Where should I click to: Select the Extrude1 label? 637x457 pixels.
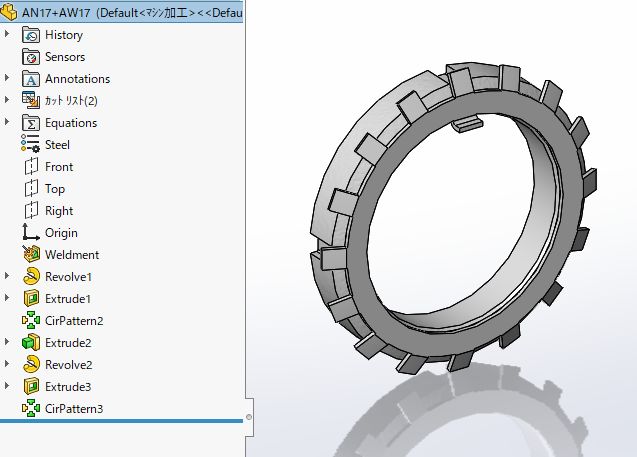pos(68,299)
